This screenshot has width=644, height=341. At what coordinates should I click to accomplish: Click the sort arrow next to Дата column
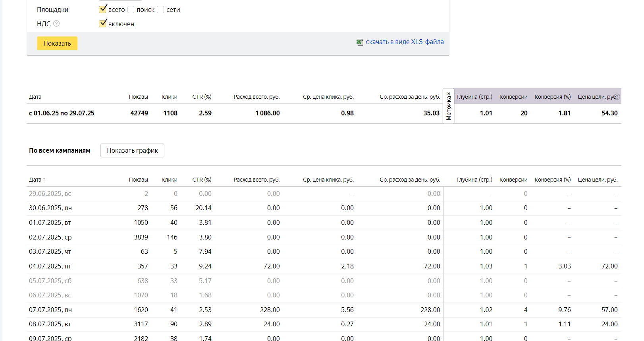44,180
